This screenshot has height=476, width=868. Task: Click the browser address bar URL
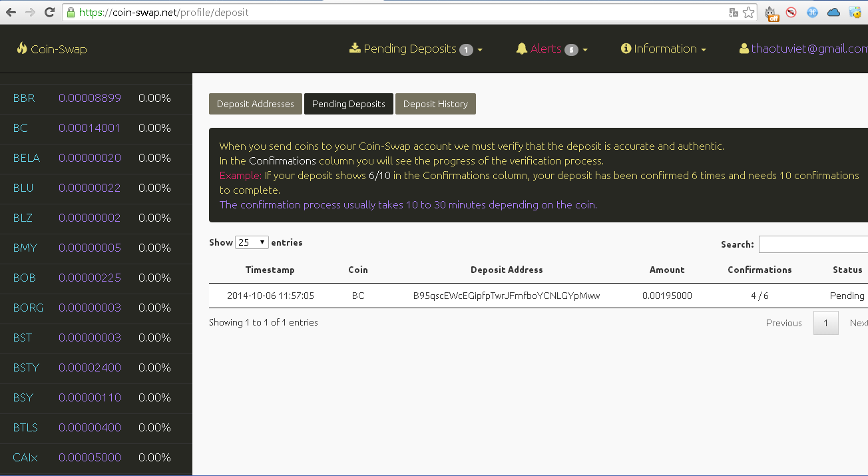pyautogui.click(x=164, y=12)
